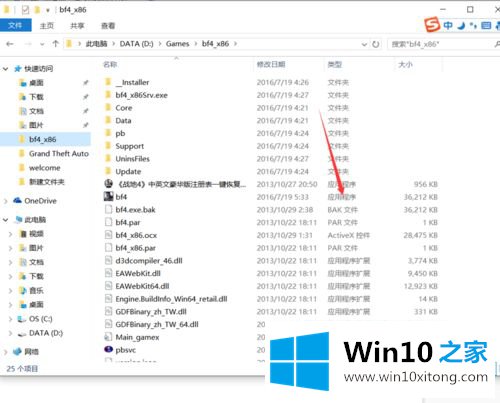The image size is (500, 403).
Task: Expand the 网络 node
Action: click(5, 352)
